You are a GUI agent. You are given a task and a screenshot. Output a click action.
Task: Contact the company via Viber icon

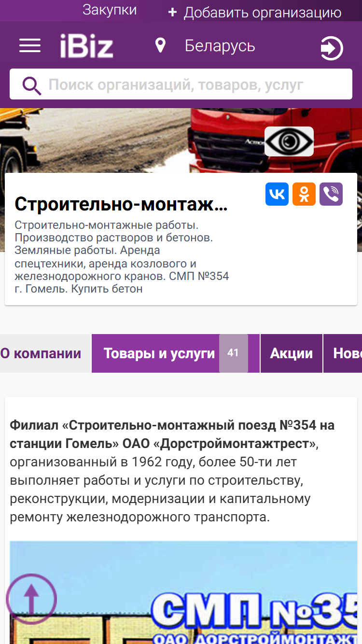[x=331, y=194]
